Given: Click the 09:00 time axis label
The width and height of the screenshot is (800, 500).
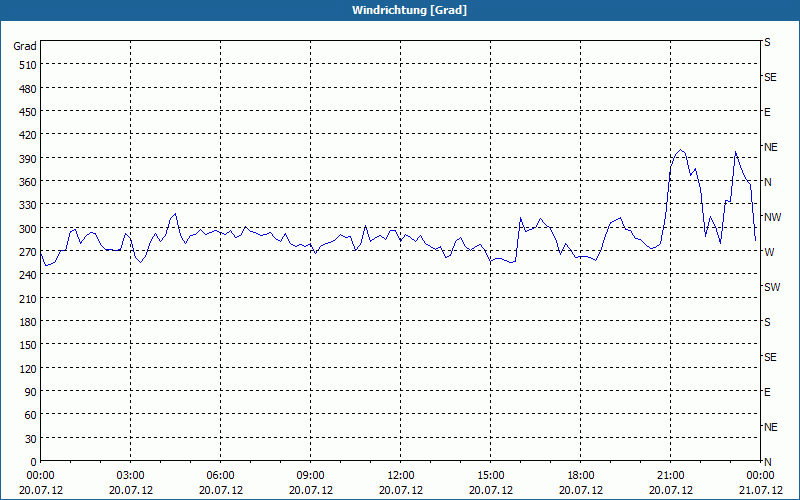Looking at the screenshot, I should pyautogui.click(x=310, y=476).
